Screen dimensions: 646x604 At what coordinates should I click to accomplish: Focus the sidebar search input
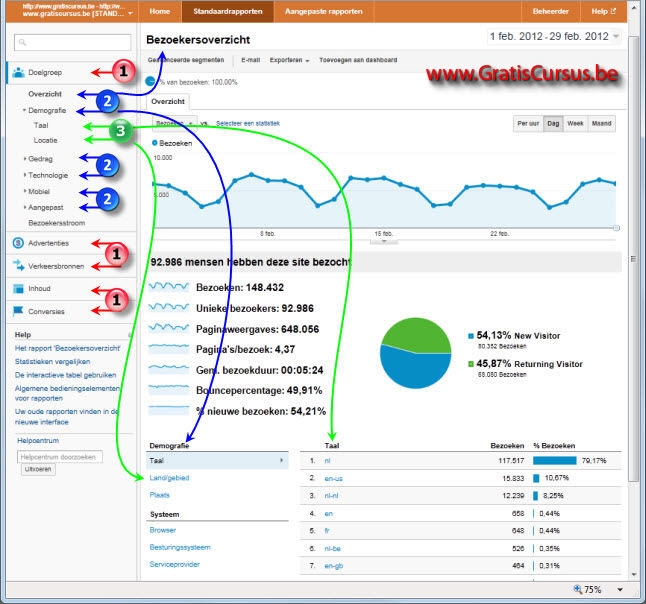(73, 42)
